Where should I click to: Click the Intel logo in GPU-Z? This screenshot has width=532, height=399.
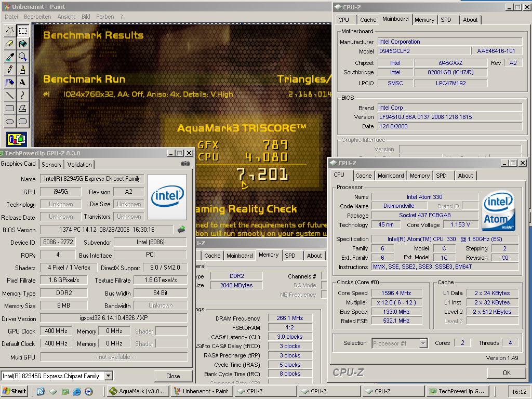point(167,197)
